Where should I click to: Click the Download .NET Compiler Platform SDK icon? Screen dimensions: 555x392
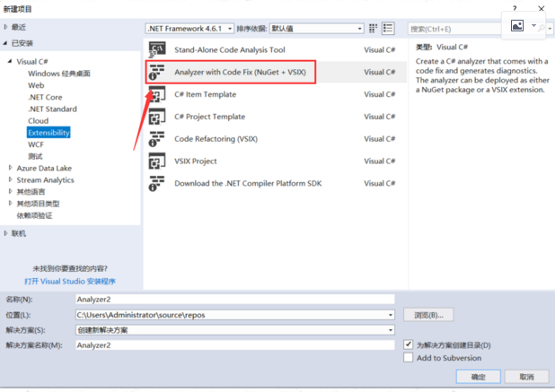click(157, 184)
